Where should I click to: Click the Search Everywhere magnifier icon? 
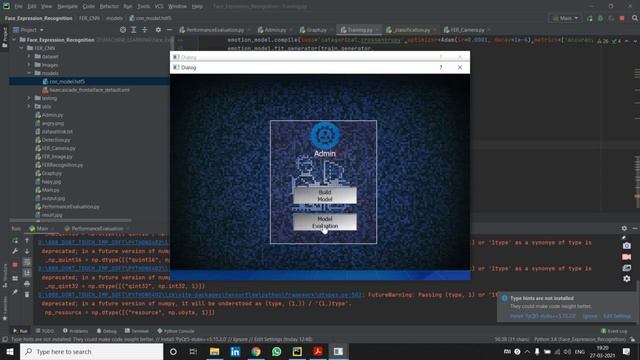click(635, 18)
